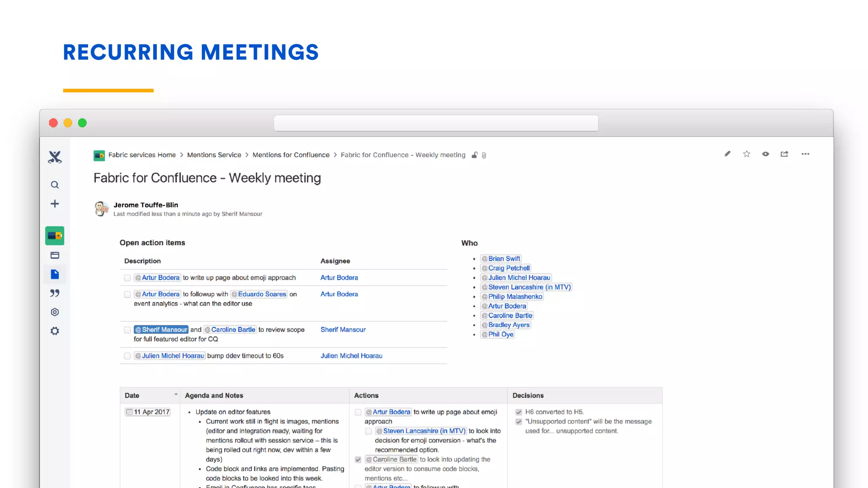This screenshot has height=488, width=868.
Task: Click the Confluence logo in sidebar
Action: pos(55,157)
